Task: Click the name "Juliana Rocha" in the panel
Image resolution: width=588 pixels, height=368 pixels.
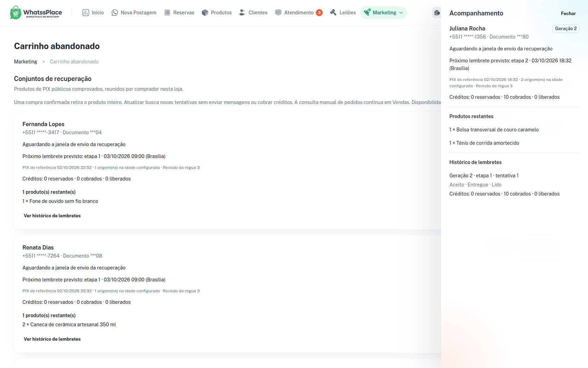Action: 467,28
